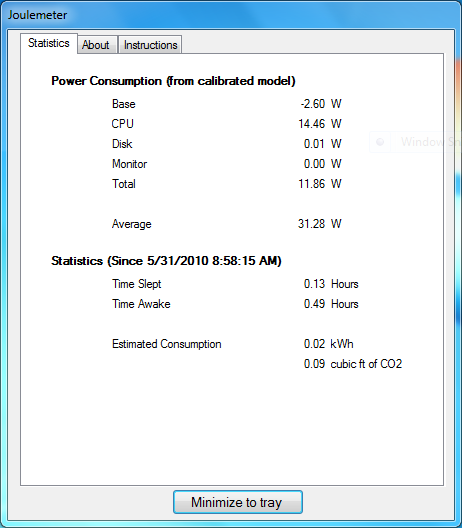The height and width of the screenshot is (528, 462).
Task: Click the 0.02 kWh consumption value
Action: coord(314,344)
